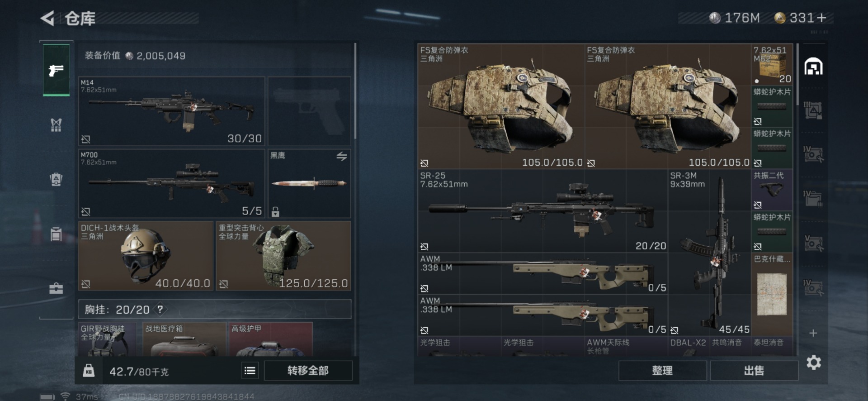
Task: Open the level V storage container tab
Action: (x=813, y=243)
